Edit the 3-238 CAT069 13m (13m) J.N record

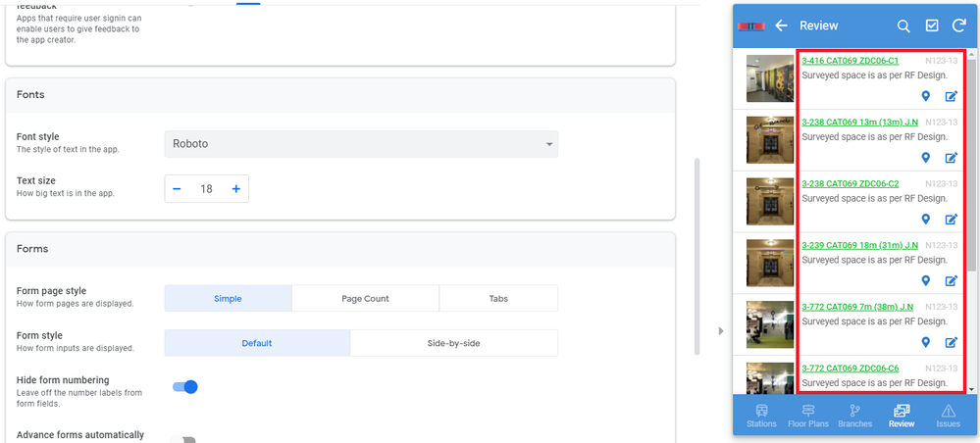[952, 158]
